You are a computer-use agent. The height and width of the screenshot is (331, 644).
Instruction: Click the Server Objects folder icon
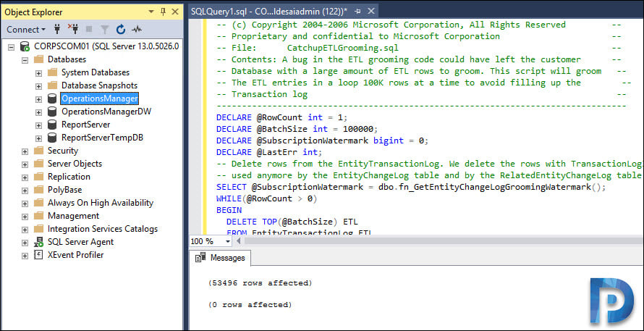click(38, 164)
